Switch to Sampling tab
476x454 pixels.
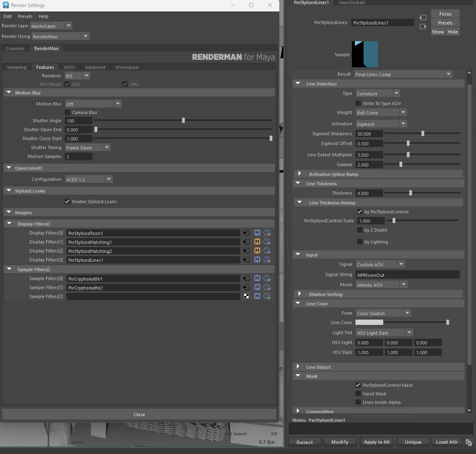pos(17,68)
